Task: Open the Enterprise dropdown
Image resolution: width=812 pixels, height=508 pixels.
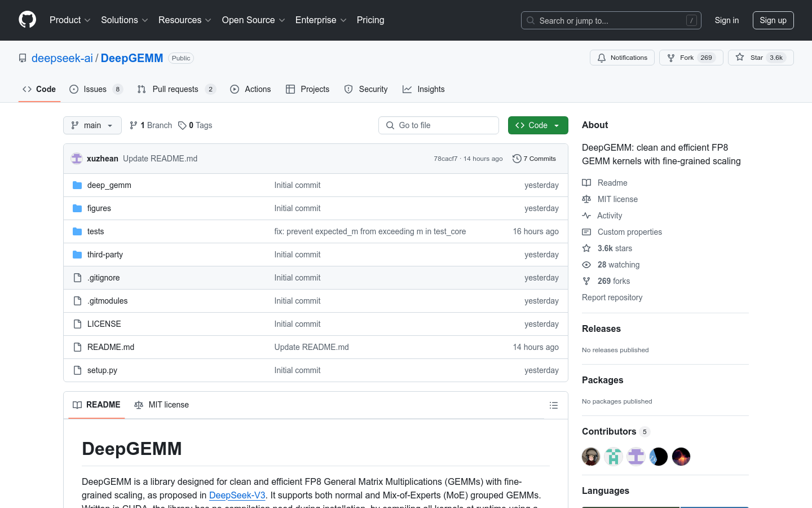Action: [x=321, y=20]
